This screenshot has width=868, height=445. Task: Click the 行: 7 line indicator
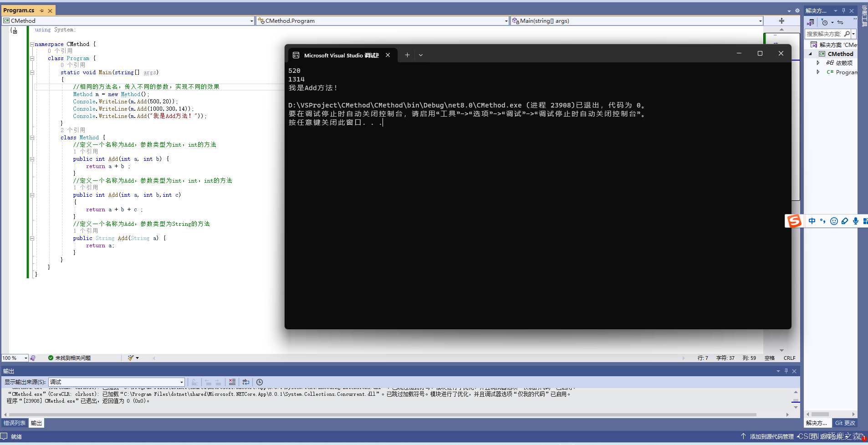(703, 358)
